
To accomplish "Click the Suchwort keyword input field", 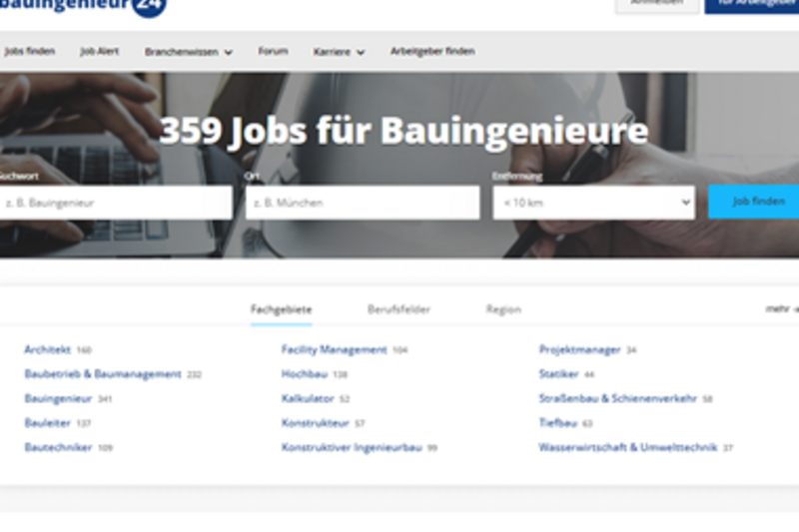I will point(115,202).
